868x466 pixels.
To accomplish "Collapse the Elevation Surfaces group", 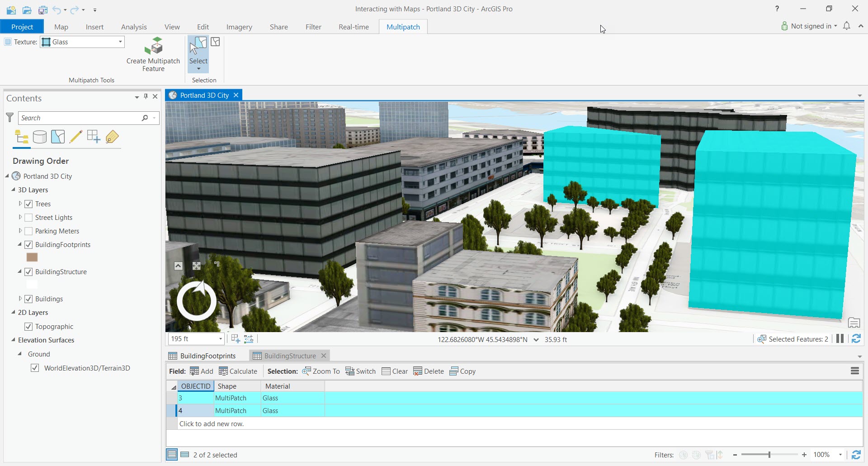I will [x=13, y=340].
